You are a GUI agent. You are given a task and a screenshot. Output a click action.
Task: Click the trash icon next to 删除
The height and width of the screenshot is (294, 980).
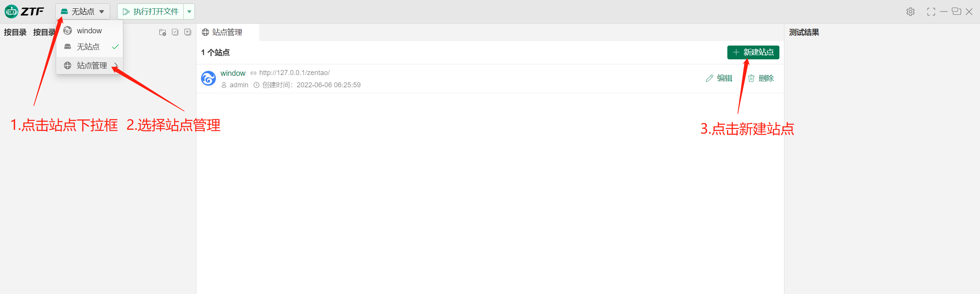coord(751,78)
